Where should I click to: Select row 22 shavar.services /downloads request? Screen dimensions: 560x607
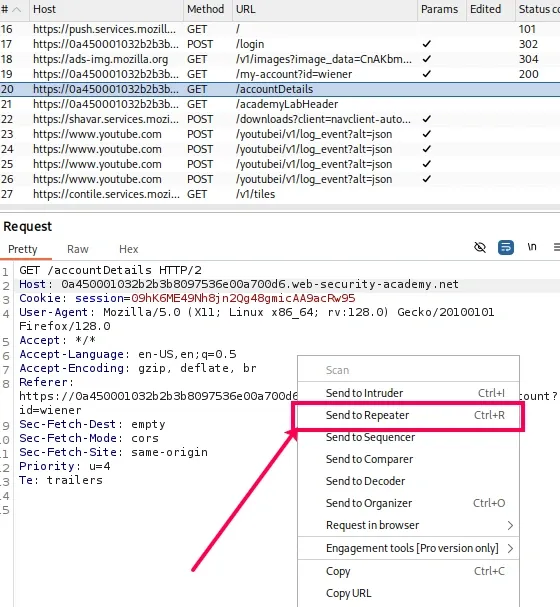[280, 119]
